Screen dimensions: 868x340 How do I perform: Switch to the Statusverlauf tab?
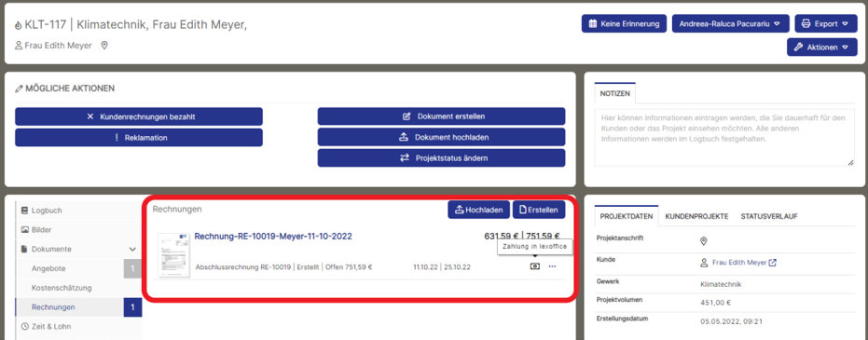(769, 216)
